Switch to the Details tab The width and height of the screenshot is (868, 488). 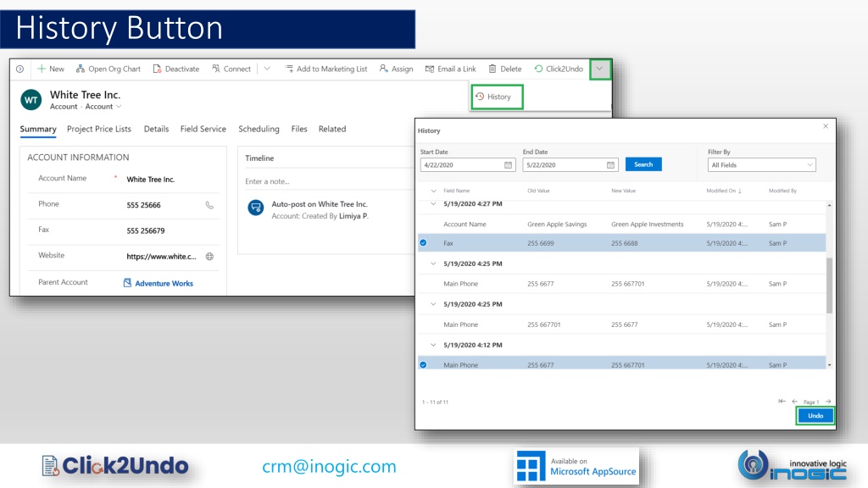point(156,129)
